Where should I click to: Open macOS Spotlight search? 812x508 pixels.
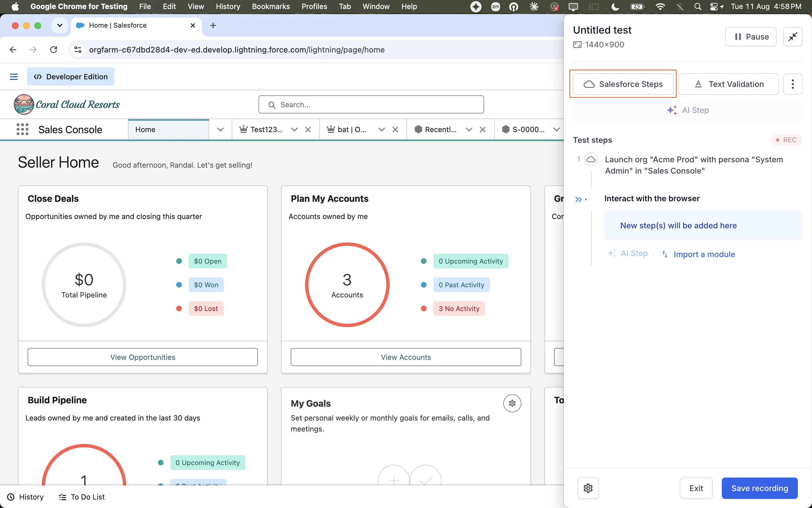pyautogui.click(x=698, y=7)
